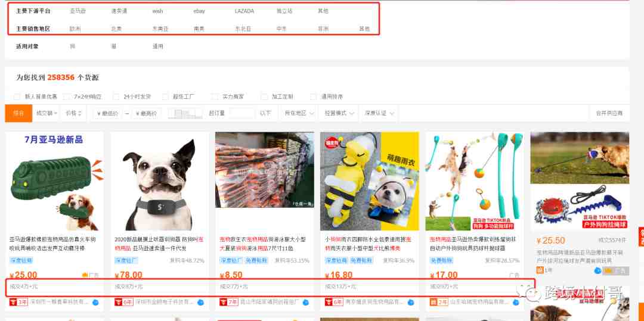The width and height of the screenshot is (644, 321).
Task: Enable the 加工定制 checkbox
Action: coord(264,96)
